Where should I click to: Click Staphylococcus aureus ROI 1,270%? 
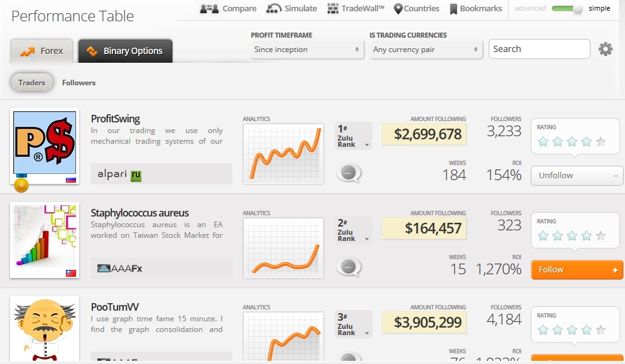pyautogui.click(x=499, y=269)
